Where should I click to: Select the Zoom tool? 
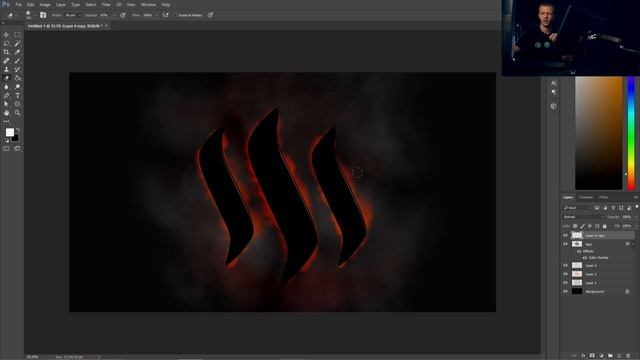pos(17,113)
